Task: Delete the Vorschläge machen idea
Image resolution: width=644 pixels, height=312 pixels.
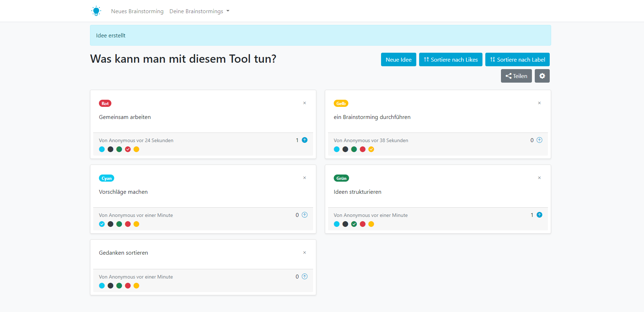Action: (x=305, y=178)
